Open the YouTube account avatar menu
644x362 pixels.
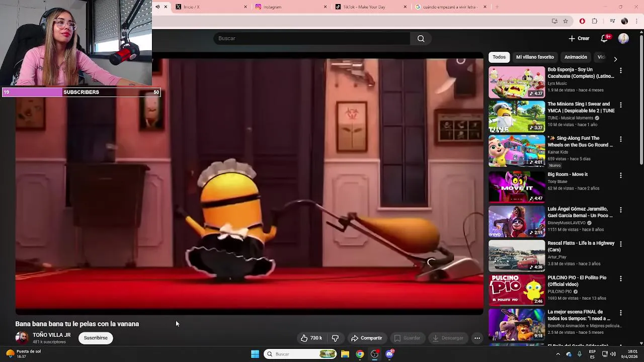coord(623,38)
